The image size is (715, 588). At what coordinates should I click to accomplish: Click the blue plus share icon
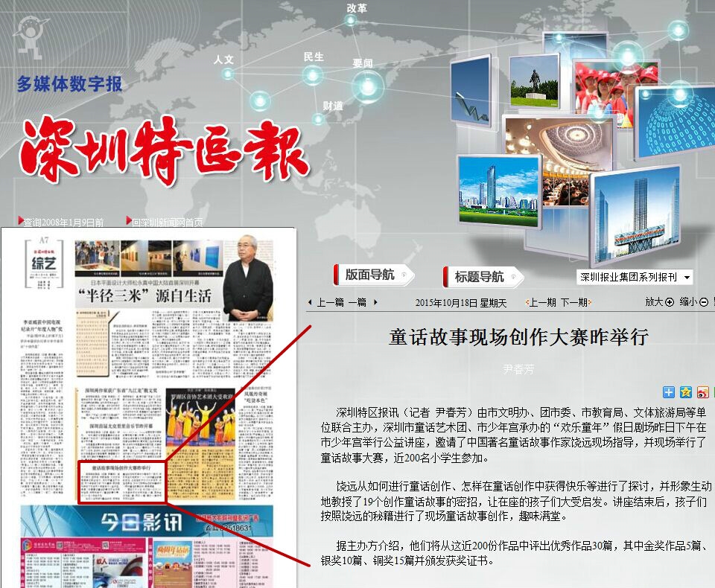[668, 392]
